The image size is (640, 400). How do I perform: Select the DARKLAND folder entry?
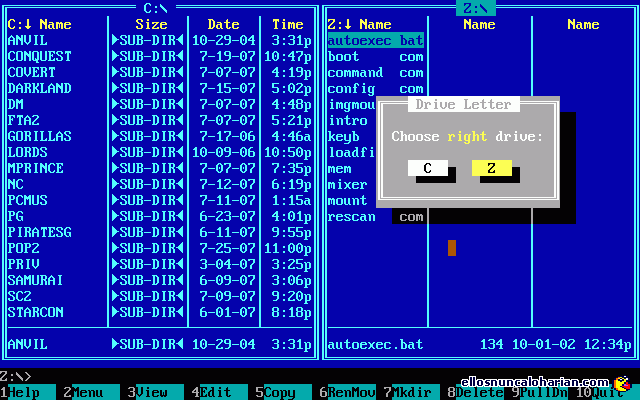click(x=40, y=88)
